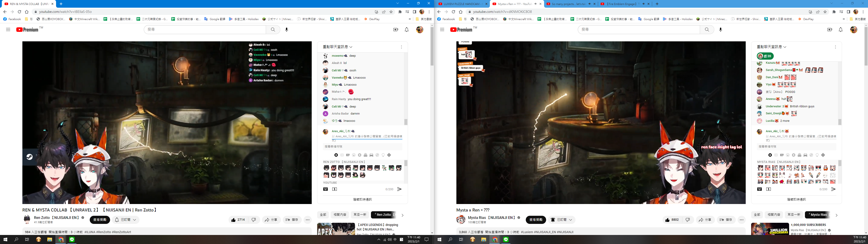Toggle the side panel in the Mysta Rias browser window
The height and width of the screenshot is (244, 868).
tap(849, 12)
